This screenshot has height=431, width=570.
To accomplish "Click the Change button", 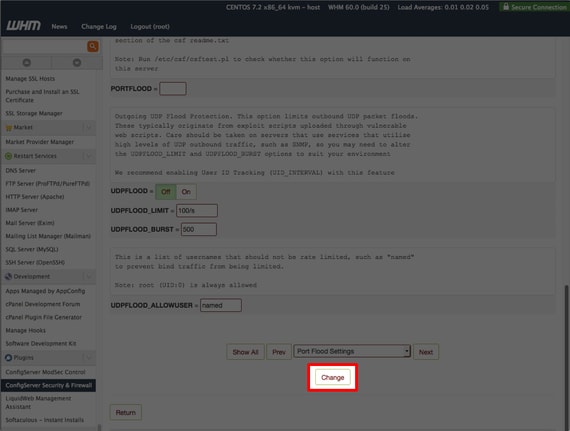I will pyautogui.click(x=333, y=377).
